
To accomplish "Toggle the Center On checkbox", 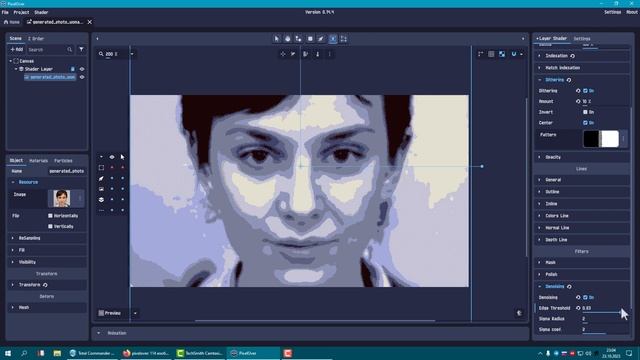I will click(585, 122).
